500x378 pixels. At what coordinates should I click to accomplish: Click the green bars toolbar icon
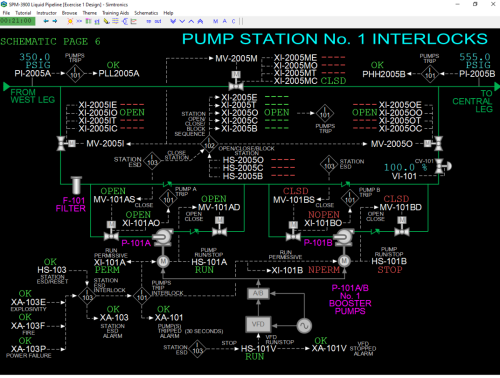point(88,21)
